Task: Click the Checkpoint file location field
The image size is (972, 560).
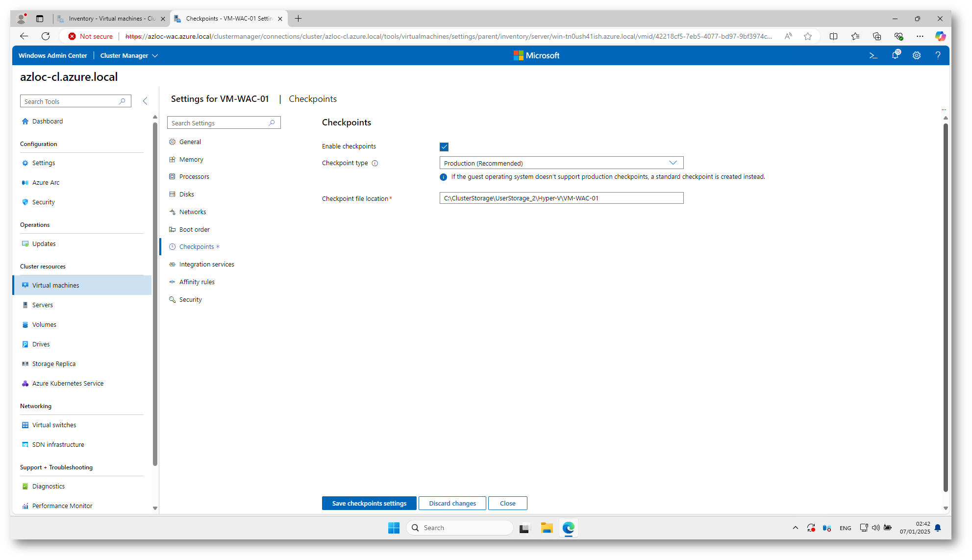Action: [561, 198]
